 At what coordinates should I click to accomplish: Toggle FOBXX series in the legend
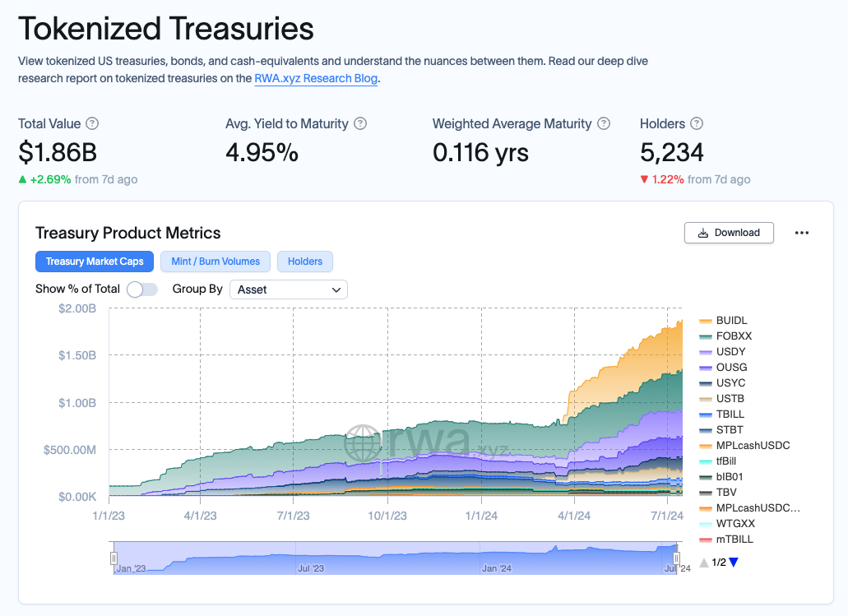[x=725, y=336]
